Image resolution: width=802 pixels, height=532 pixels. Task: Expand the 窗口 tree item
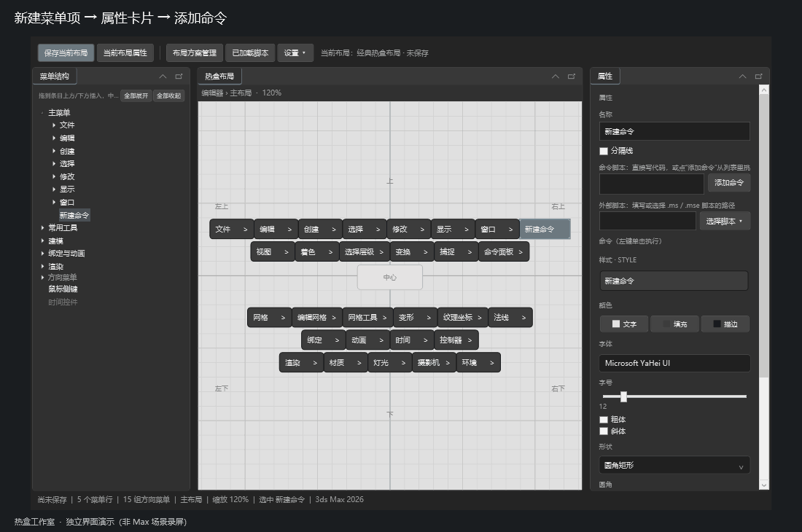point(54,203)
